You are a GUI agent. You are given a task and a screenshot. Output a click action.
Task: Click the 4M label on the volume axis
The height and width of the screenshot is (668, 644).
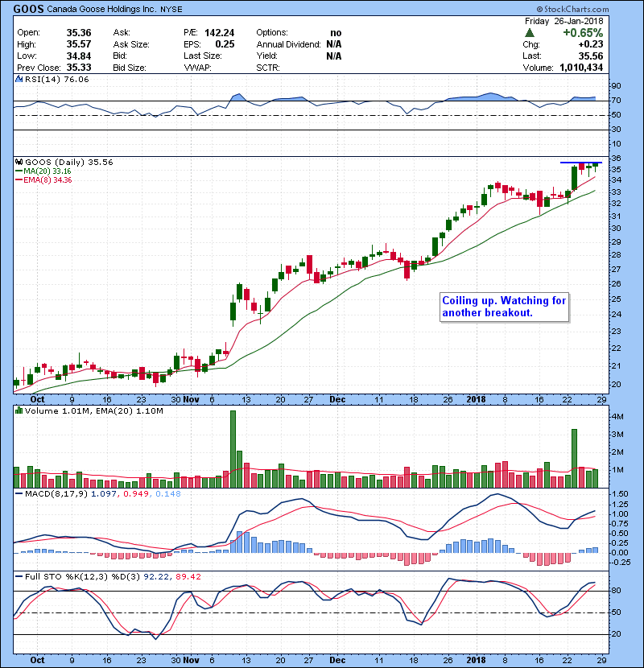click(x=617, y=417)
